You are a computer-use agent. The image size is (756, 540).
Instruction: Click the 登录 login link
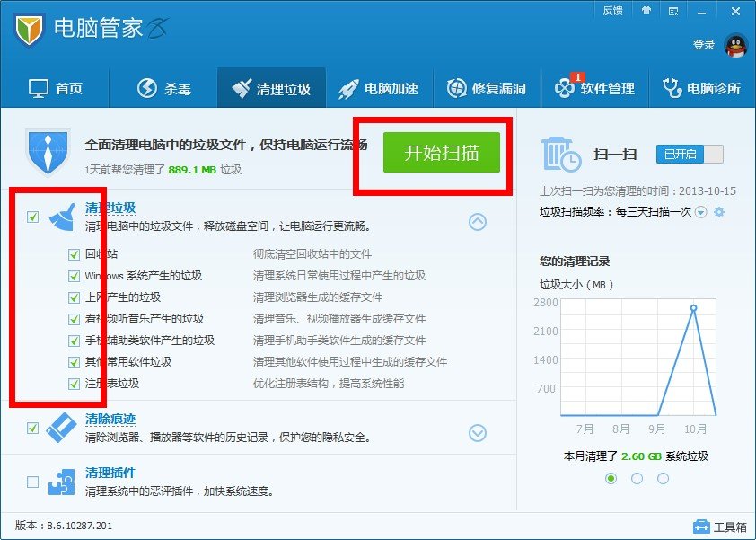click(708, 43)
